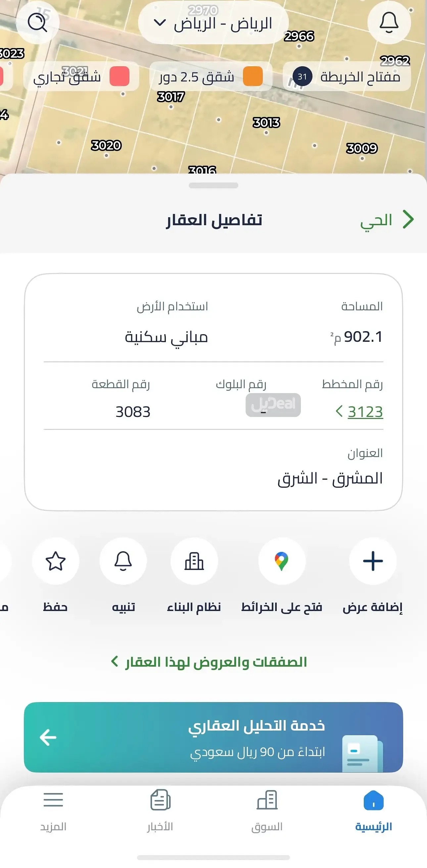Image resolution: width=427 pixels, height=868 pixels.
Task: Select the red commercial apartments legend chip
Action: 81,77
